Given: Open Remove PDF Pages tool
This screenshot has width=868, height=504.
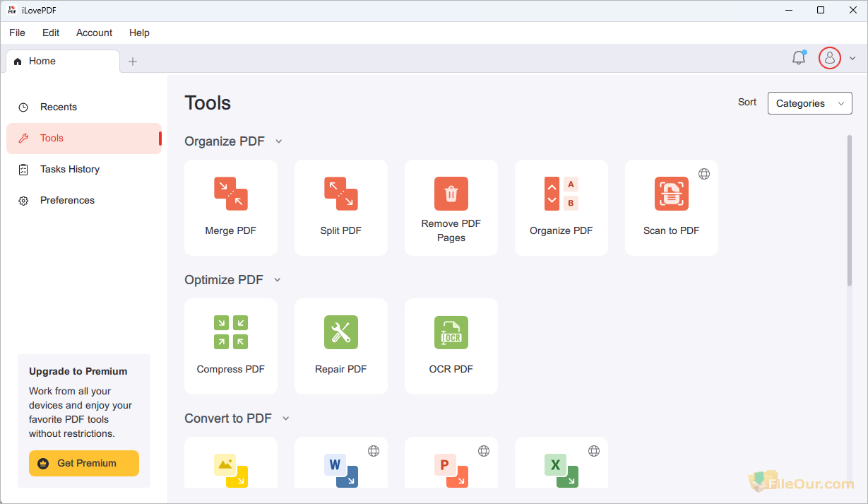Looking at the screenshot, I should point(451,207).
